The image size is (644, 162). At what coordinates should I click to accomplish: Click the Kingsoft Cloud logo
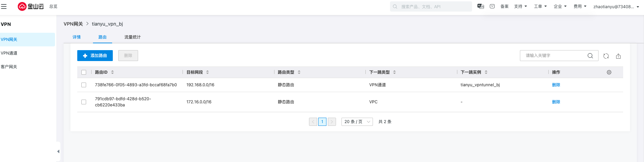tap(31, 6)
